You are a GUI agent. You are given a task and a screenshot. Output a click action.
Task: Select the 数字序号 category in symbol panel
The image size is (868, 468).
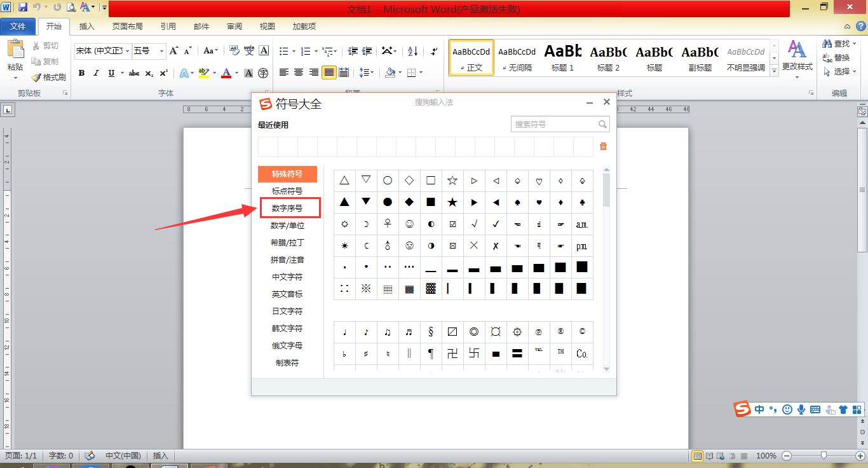(286, 207)
